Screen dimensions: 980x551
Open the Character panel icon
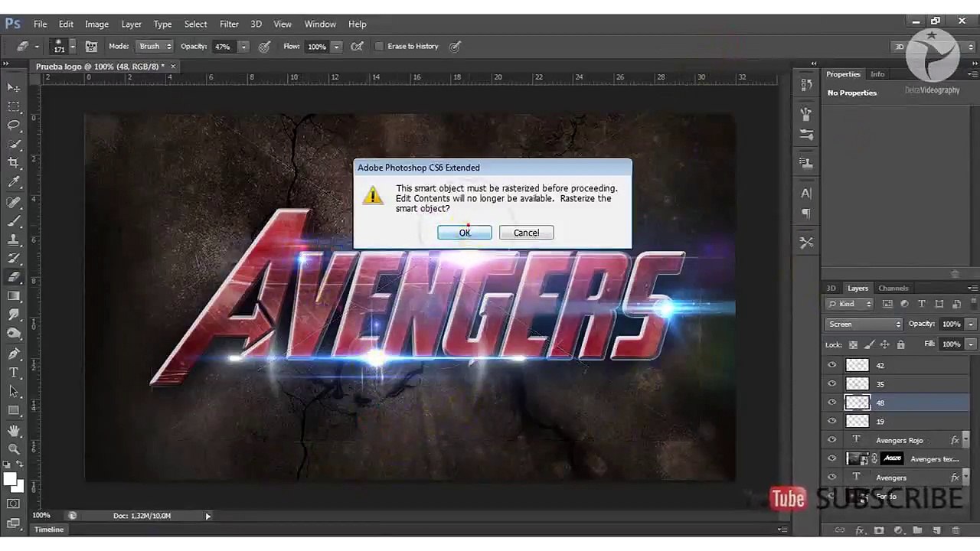point(806,194)
